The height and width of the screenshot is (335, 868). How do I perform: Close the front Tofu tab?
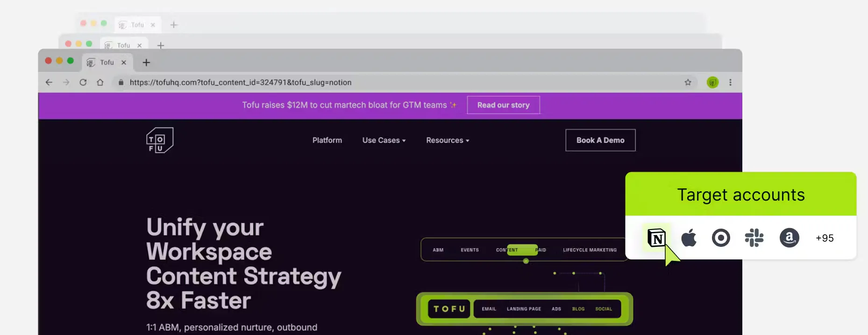(124, 63)
